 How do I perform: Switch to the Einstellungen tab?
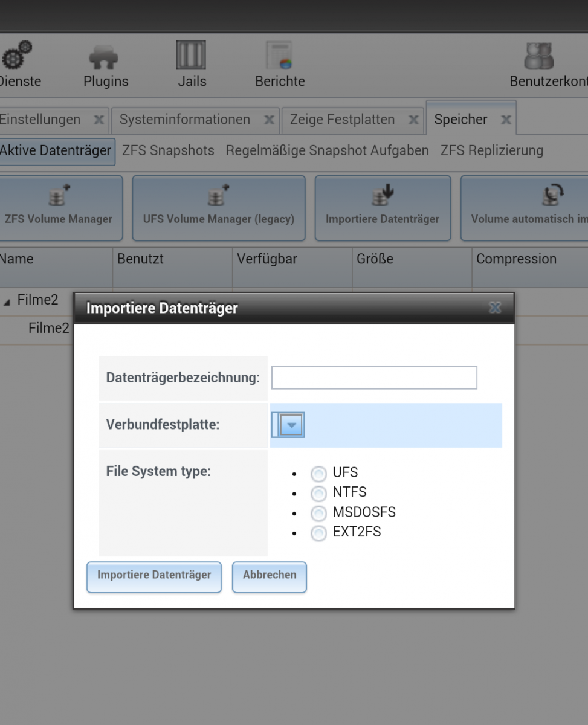(x=40, y=120)
